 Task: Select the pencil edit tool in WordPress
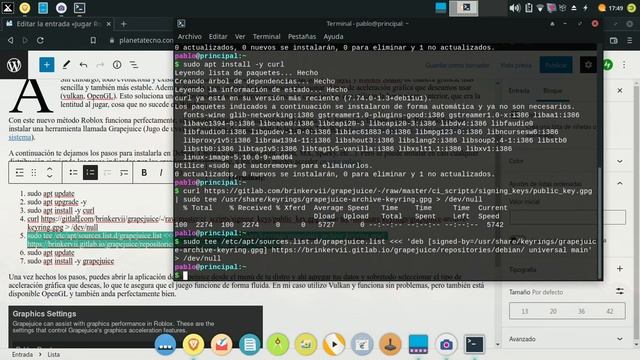click(66, 64)
